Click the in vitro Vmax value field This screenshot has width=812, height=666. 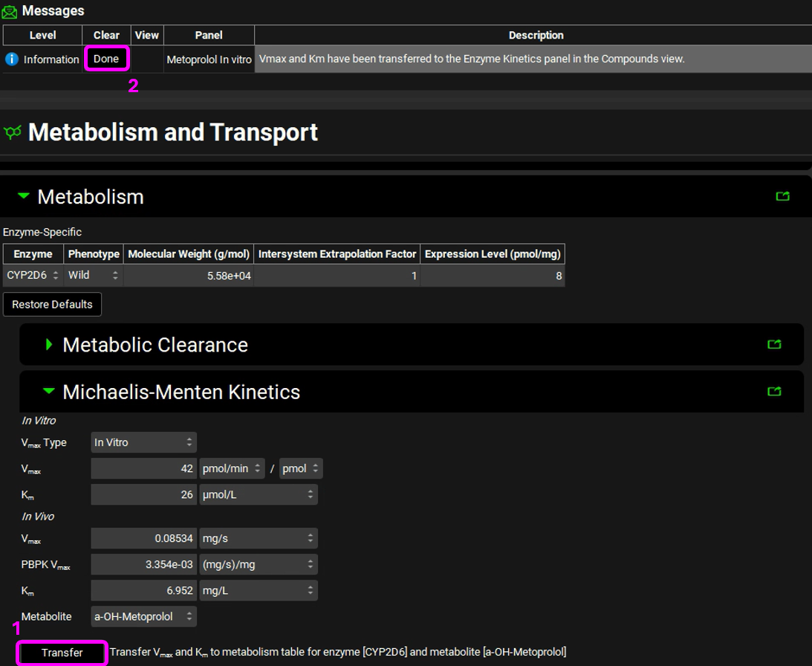pyautogui.click(x=143, y=469)
